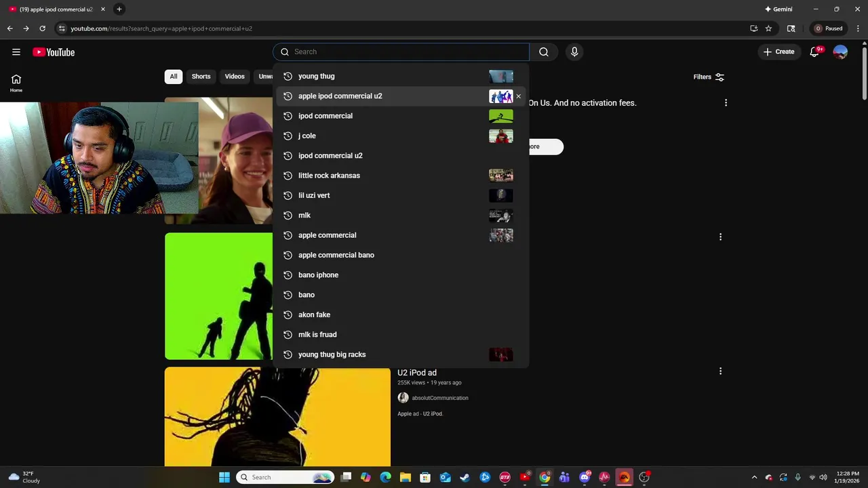Remove 'apple ipod commercial u2' suggestion
868x488 pixels.
click(x=519, y=96)
